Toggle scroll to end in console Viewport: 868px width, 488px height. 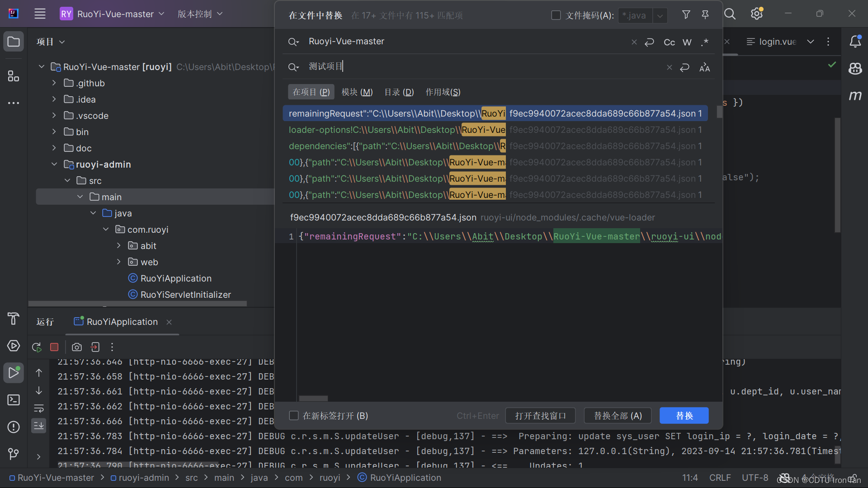39,426
